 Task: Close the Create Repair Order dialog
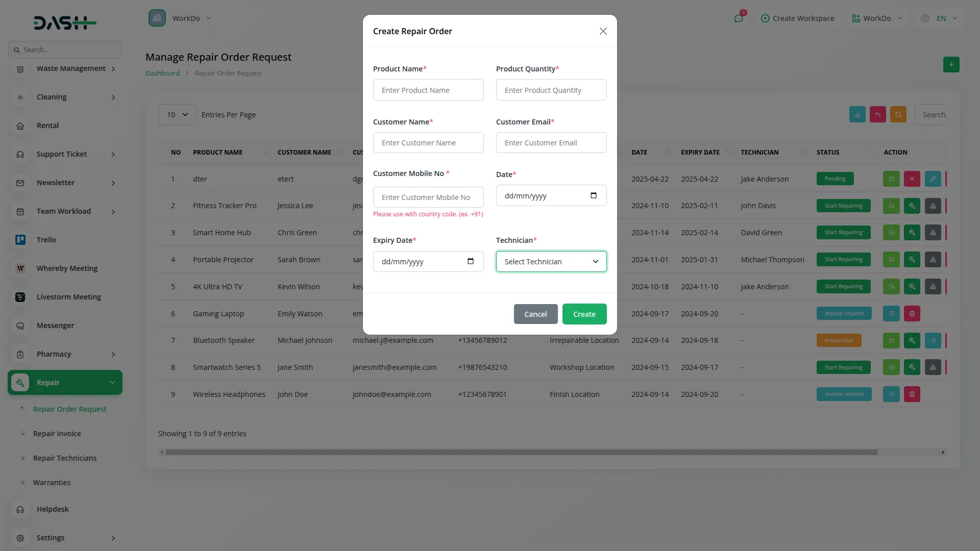pyautogui.click(x=603, y=32)
